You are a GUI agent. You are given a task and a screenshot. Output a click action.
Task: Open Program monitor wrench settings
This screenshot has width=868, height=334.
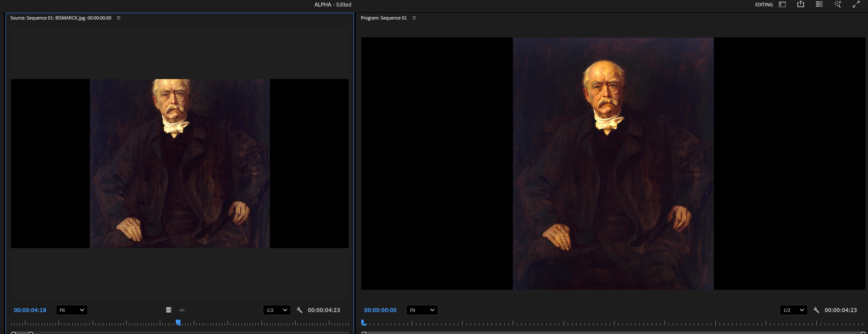click(816, 310)
